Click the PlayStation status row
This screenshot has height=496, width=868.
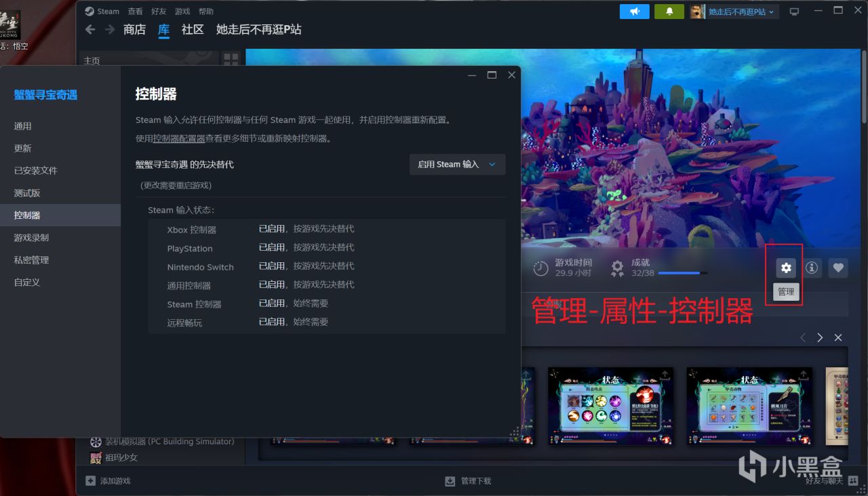pos(327,248)
